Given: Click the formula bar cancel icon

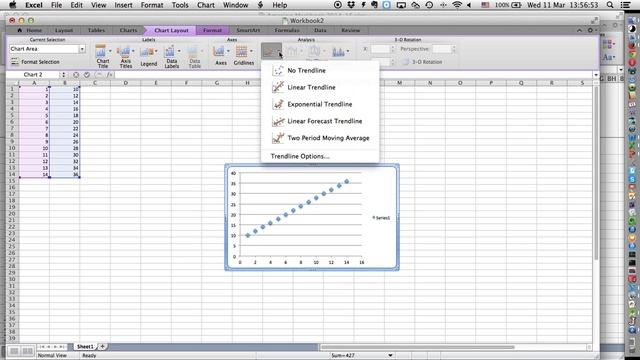Looking at the screenshot, I should 76,75.
